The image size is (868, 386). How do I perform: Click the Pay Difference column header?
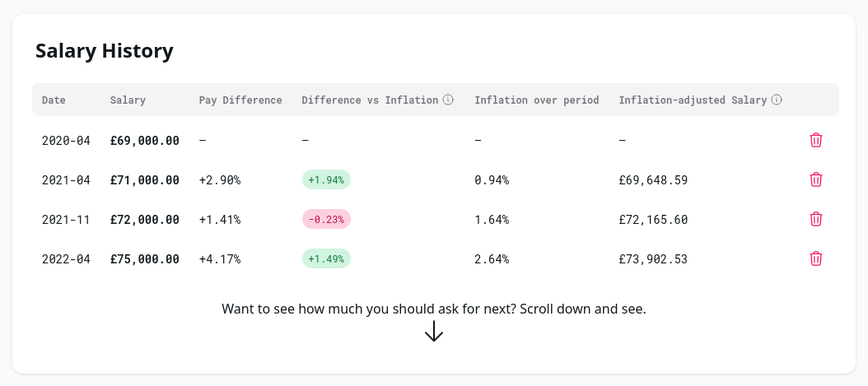[240, 100]
